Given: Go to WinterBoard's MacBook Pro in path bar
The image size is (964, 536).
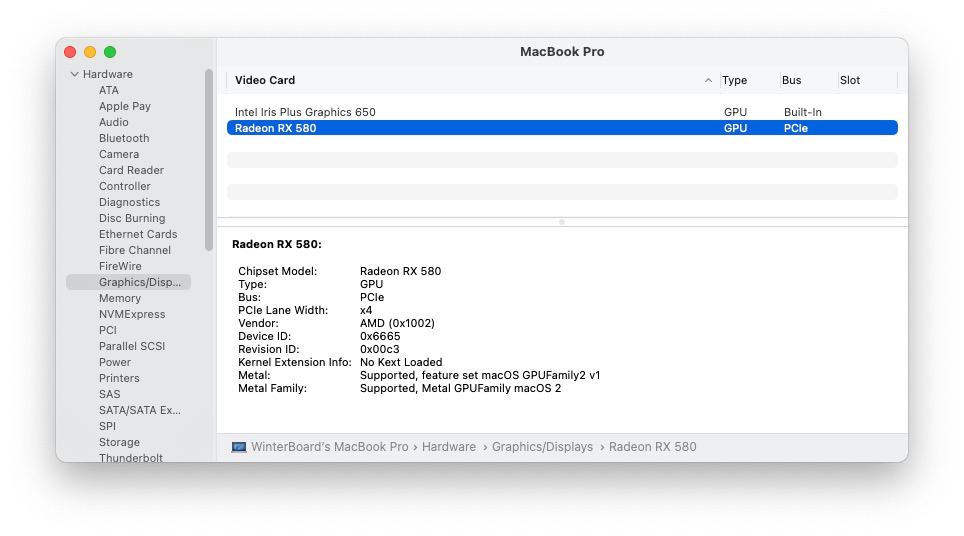Looking at the screenshot, I should [x=330, y=447].
